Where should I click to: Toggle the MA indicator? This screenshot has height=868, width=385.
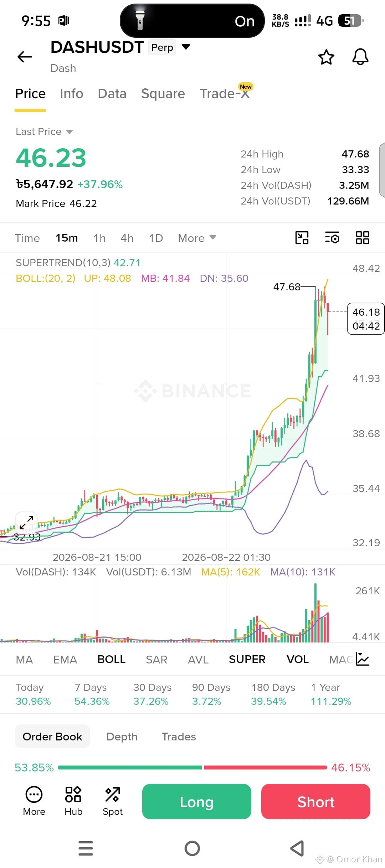24,660
